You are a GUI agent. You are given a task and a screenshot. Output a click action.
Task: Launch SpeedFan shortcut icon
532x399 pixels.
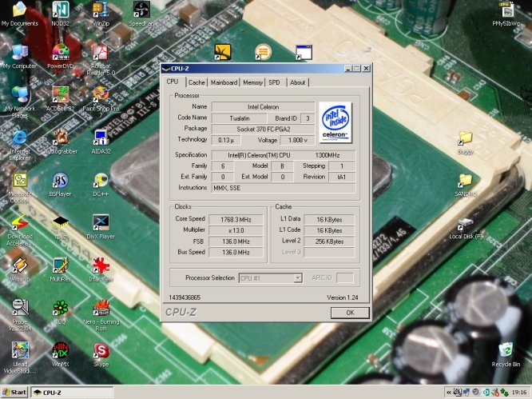pos(141,14)
